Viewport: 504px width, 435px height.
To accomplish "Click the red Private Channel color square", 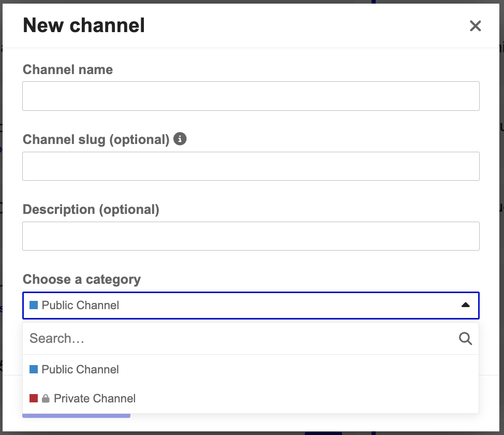I will tap(34, 399).
